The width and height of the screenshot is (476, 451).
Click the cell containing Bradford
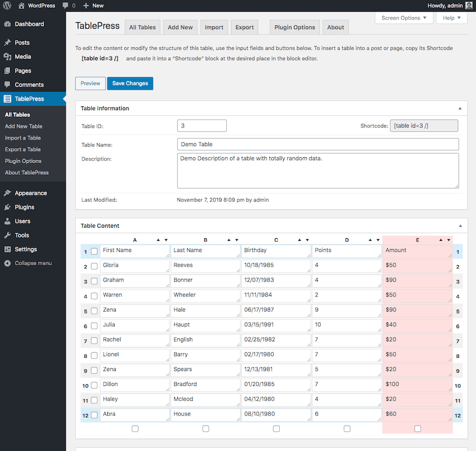(206, 385)
